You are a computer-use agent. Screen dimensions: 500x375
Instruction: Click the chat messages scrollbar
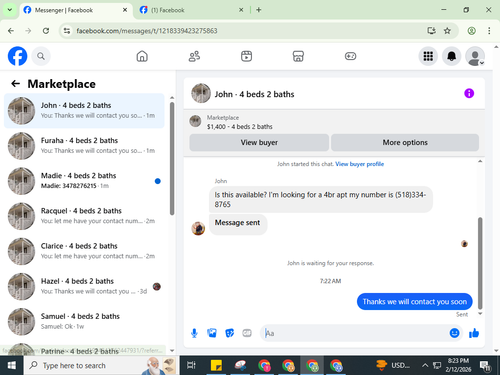(x=480, y=263)
